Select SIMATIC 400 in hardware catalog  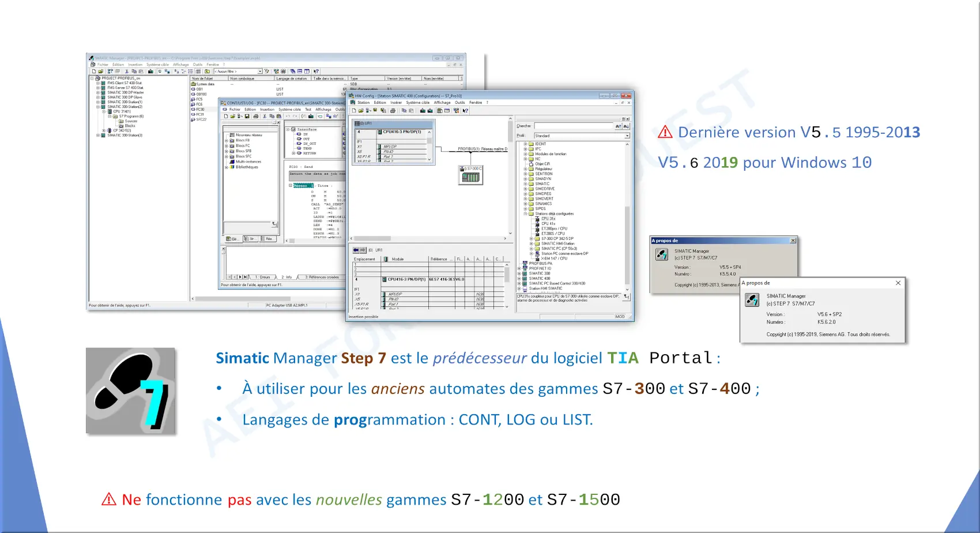(537, 279)
